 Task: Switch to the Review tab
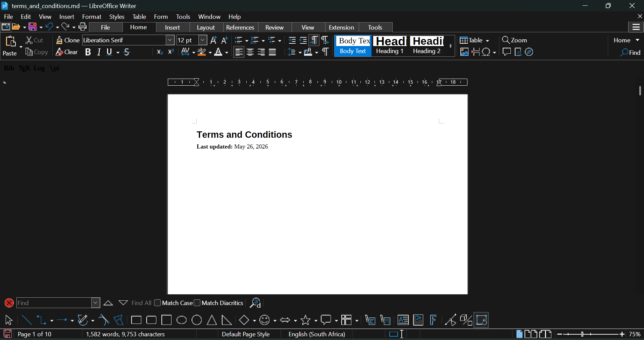(275, 28)
